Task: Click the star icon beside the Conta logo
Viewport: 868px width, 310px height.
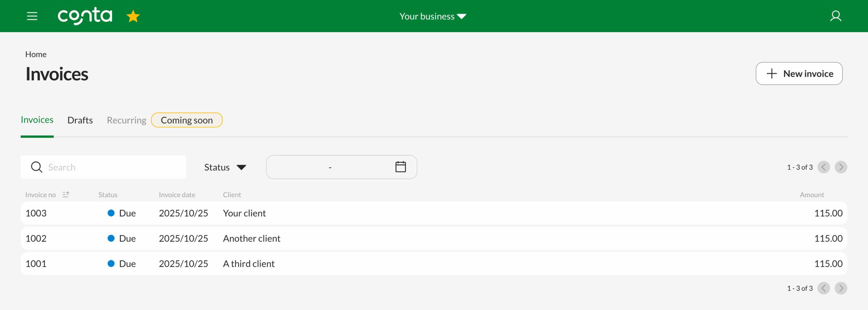Action: point(133,16)
